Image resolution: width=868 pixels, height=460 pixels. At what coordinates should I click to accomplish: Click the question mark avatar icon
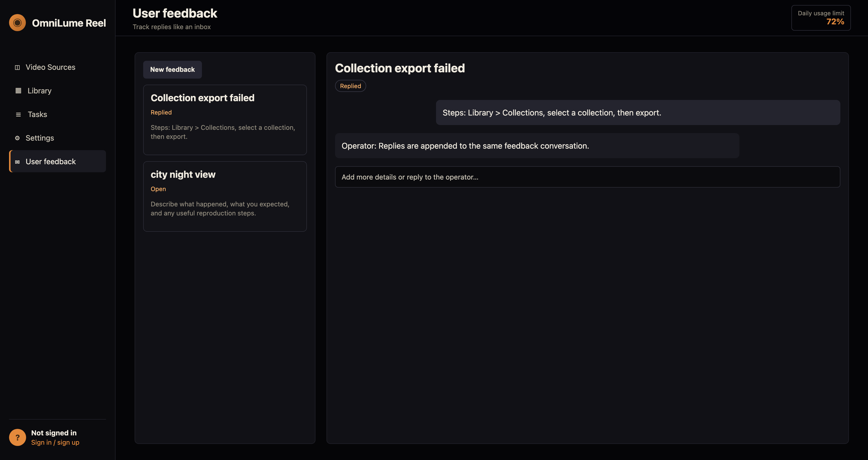(x=18, y=437)
